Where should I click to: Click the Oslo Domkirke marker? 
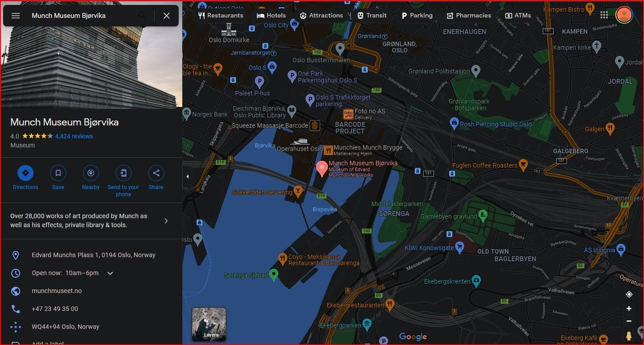click(x=228, y=30)
